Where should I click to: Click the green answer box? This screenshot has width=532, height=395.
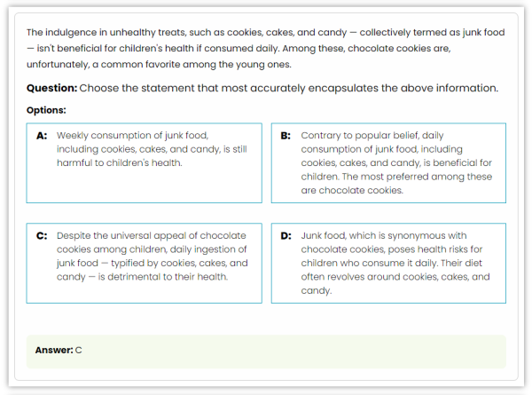[x=266, y=351]
